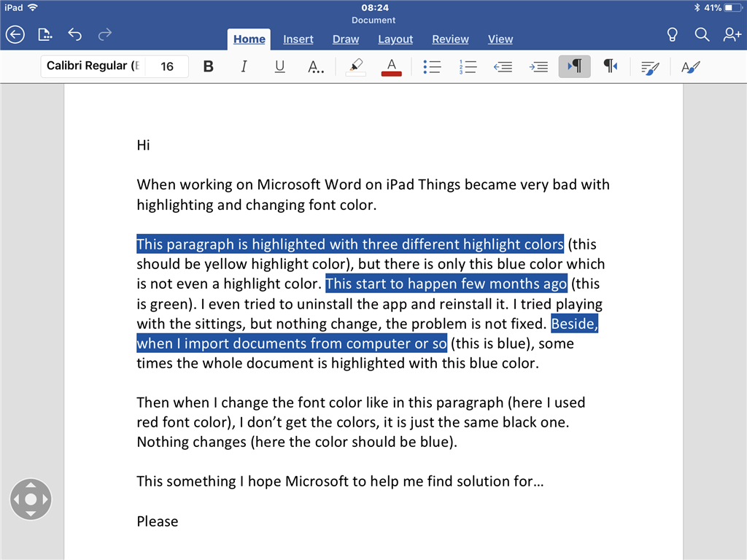Viewport: 747px width, 560px height.
Task: Set left-to-right text direction
Action: [x=575, y=66]
